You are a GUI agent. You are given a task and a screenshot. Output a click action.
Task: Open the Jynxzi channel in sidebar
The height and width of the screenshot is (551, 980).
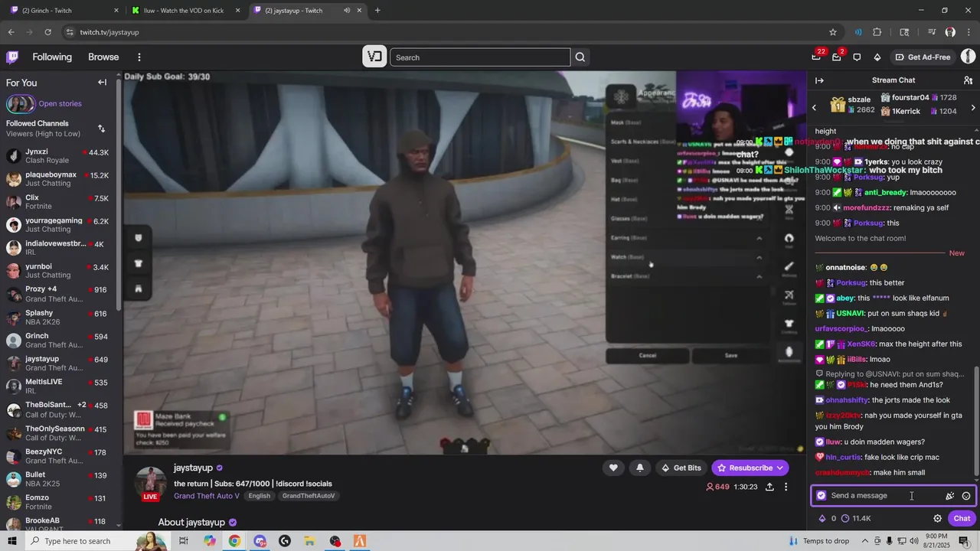(58, 156)
